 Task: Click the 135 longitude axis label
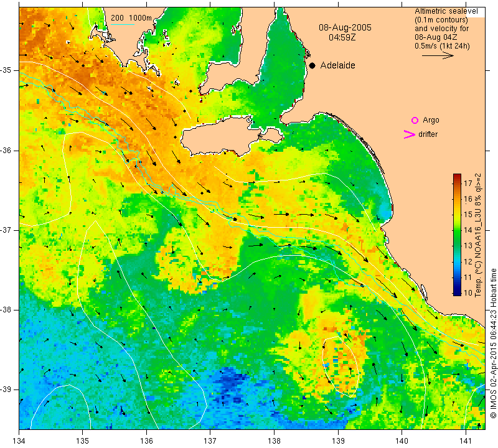click(83, 441)
